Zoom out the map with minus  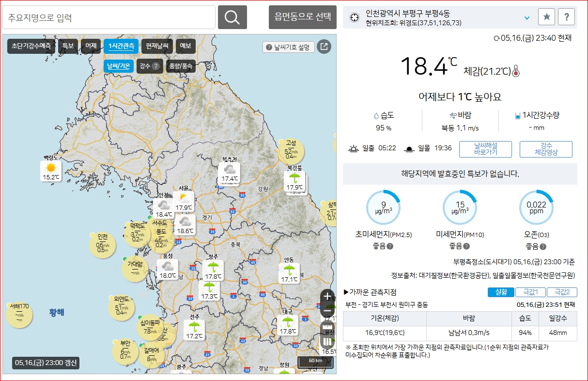click(327, 310)
